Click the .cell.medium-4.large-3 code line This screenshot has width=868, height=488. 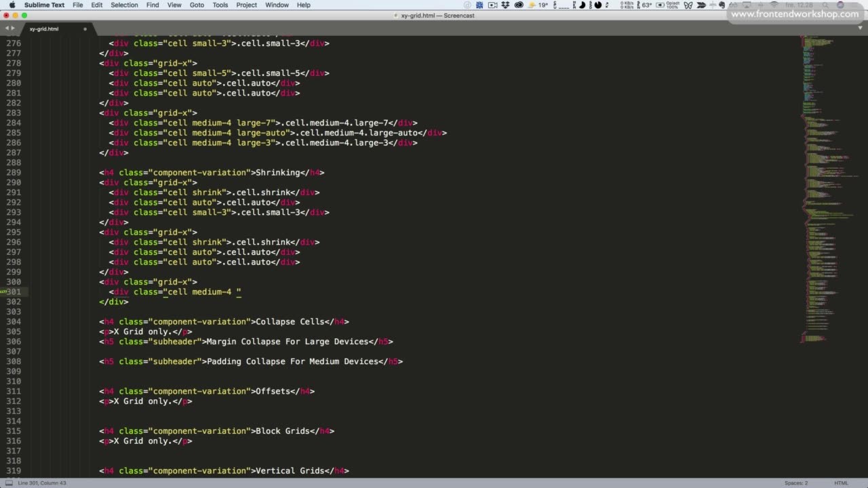click(263, 143)
